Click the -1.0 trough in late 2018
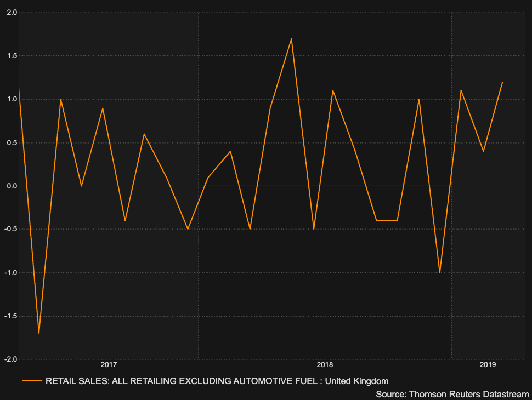Image resolution: width=532 pixels, height=400 pixels. (x=440, y=272)
